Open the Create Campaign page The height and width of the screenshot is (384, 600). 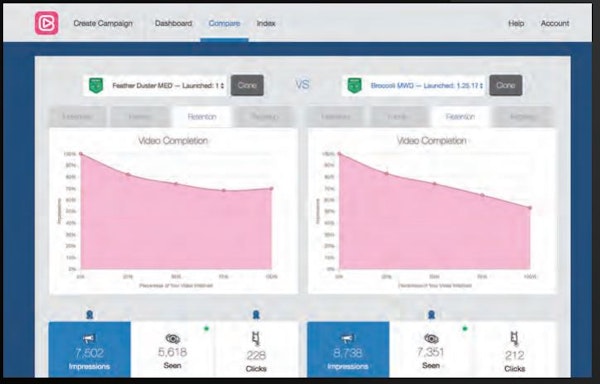(103, 23)
